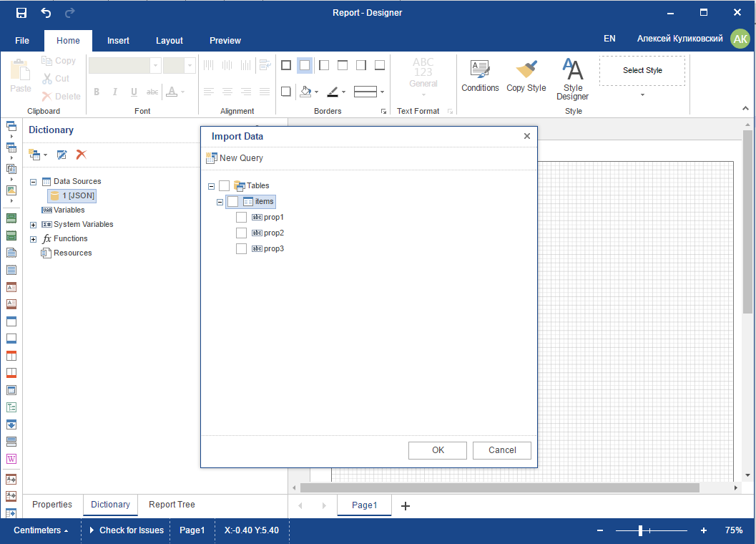Screen dimensions: 756x544
Task: Collapse the items tree node
Action: point(220,203)
